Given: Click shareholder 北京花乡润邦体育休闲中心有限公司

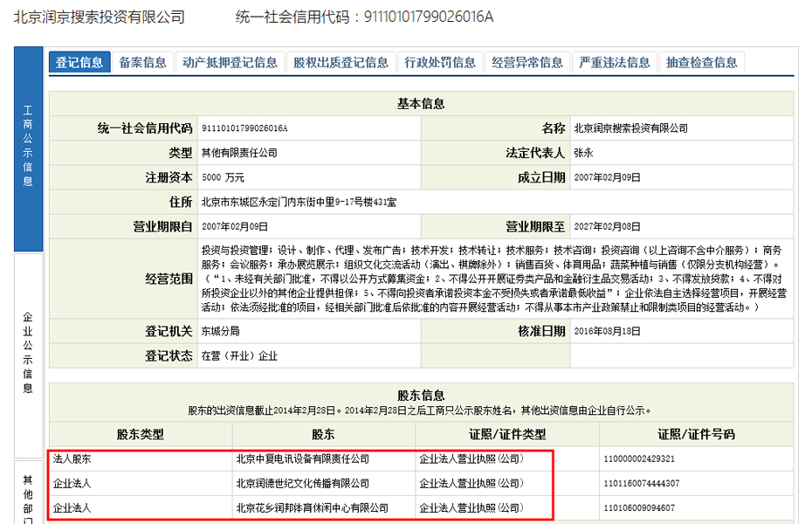Looking at the screenshot, I should pos(312,507).
